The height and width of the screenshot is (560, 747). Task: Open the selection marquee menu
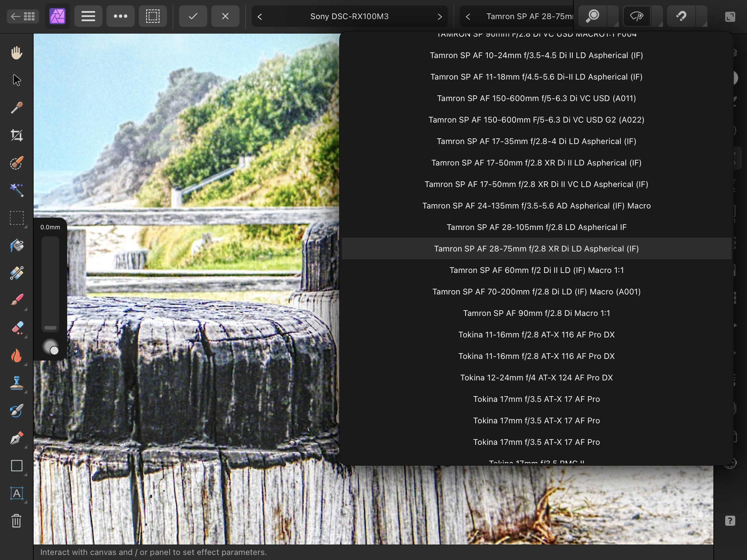pyautogui.click(x=152, y=16)
